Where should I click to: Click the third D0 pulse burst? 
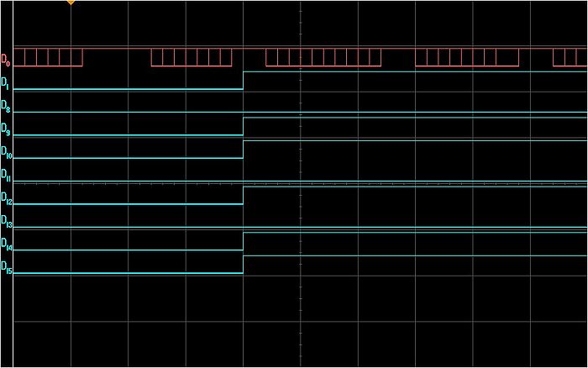click(323, 57)
